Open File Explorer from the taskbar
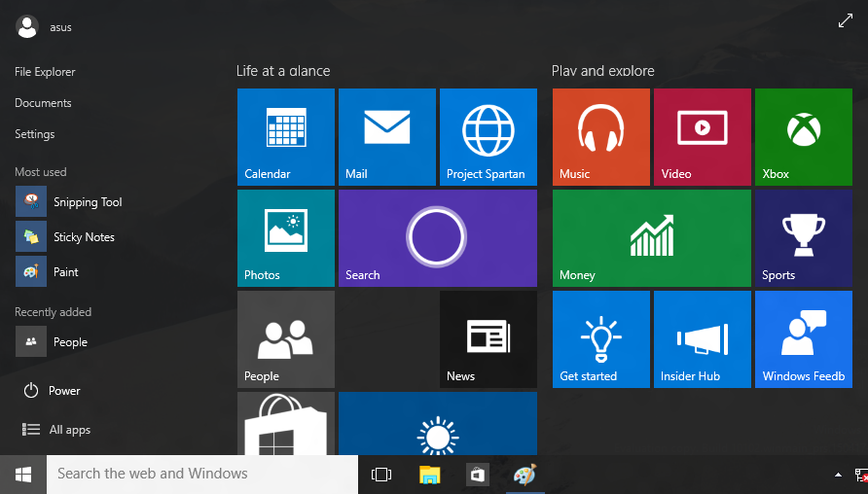 click(x=429, y=475)
